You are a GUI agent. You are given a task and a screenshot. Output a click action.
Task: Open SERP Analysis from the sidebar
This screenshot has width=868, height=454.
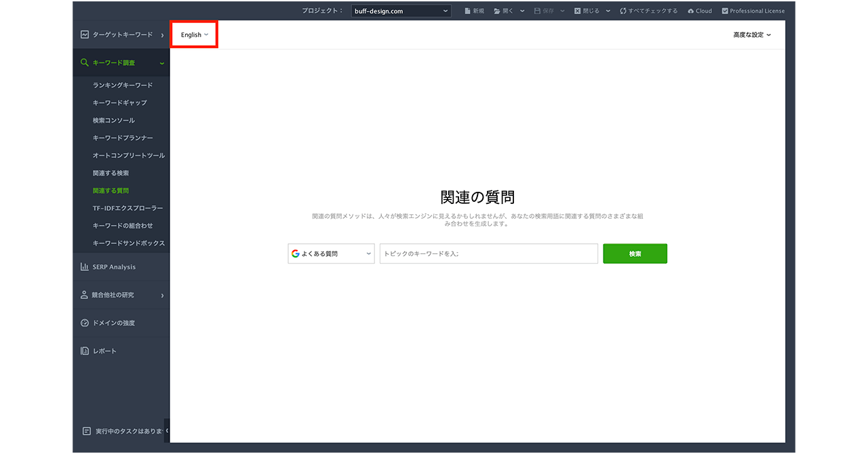[x=114, y=267]
